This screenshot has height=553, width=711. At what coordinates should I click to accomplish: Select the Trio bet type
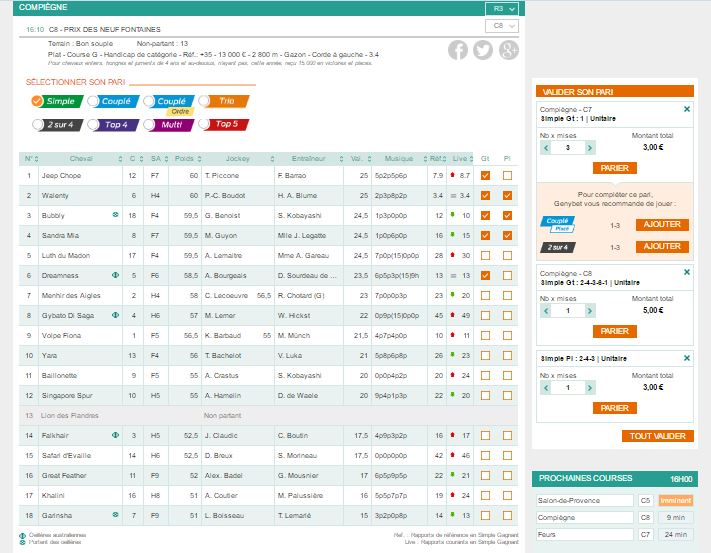click(x=222, y=101)
